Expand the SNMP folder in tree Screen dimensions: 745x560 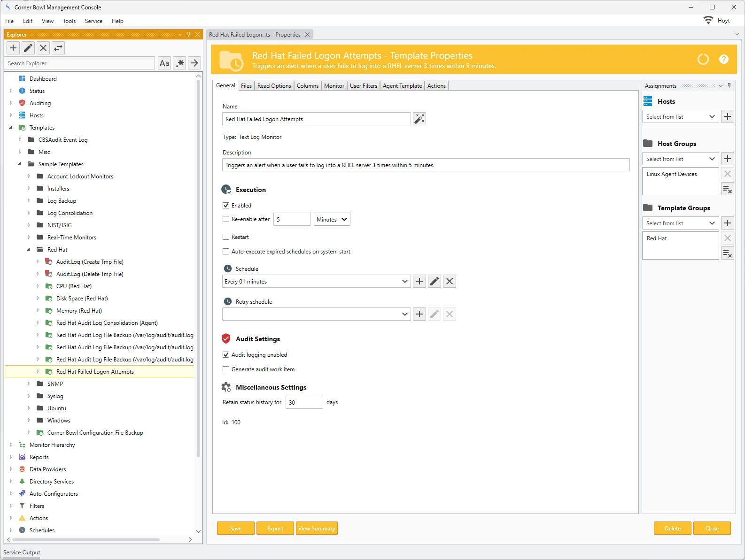point(29,384)
